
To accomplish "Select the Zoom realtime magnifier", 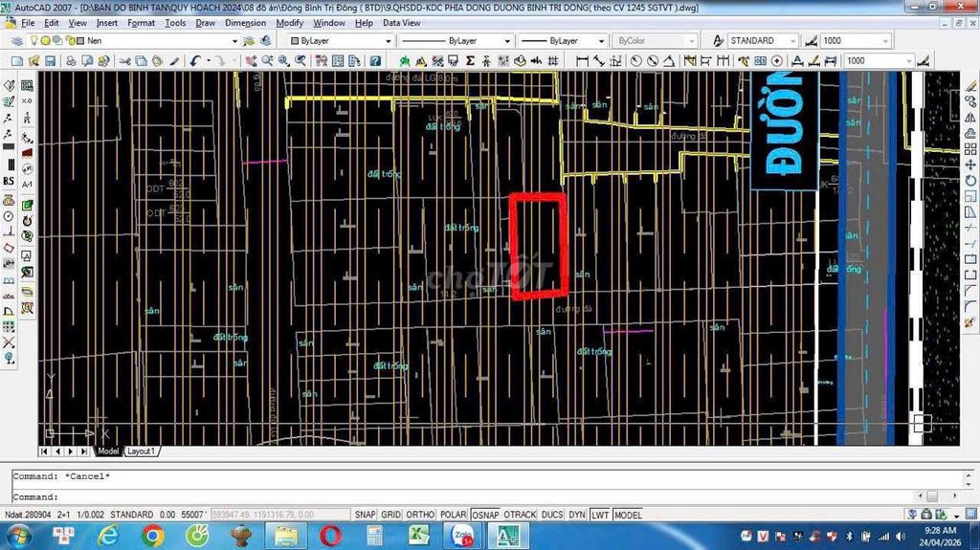I will pyautogui.click(x=268, y=60).
